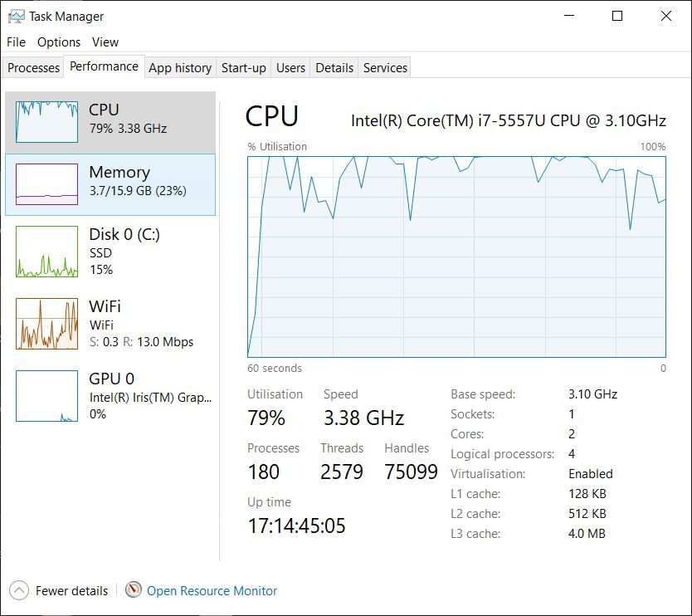Click the CPU % Utilisation main graph

pos(456,257)
